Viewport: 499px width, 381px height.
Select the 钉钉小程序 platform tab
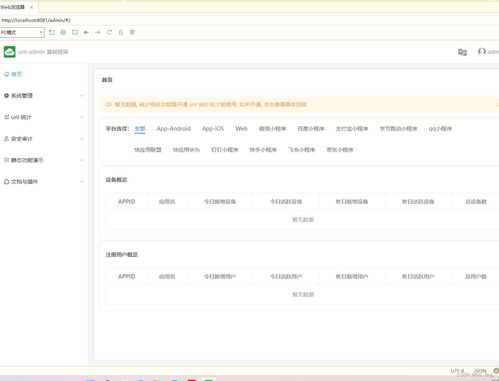[x=225, y=150]
